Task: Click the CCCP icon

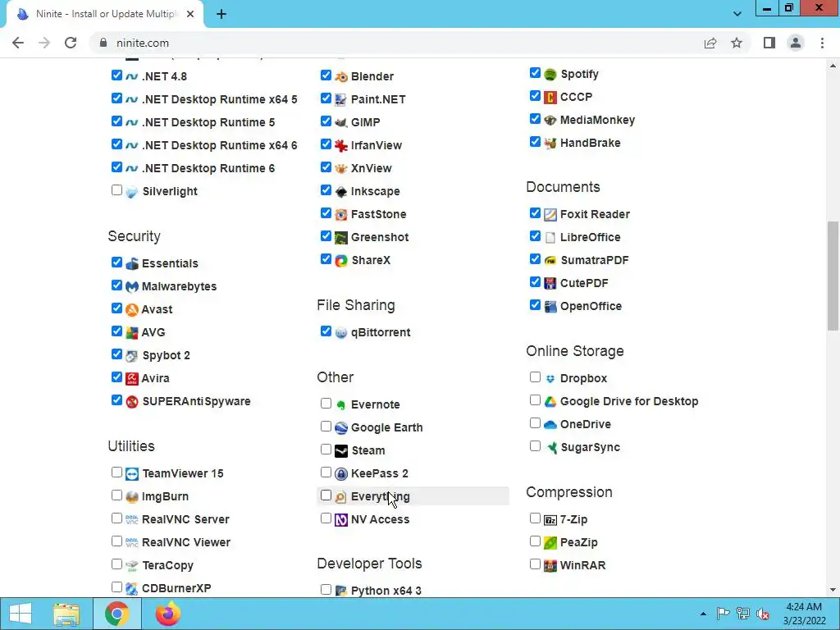Action: [550, 98]
